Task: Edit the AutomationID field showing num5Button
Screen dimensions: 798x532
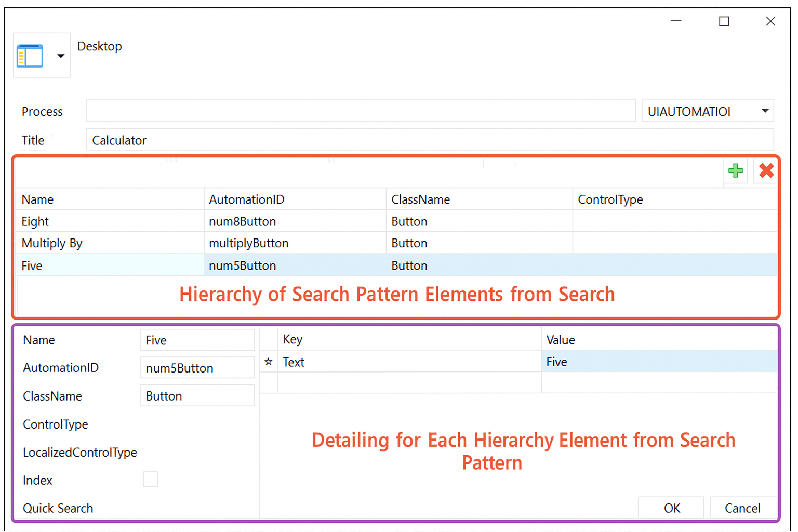Action: pos(197,368)
